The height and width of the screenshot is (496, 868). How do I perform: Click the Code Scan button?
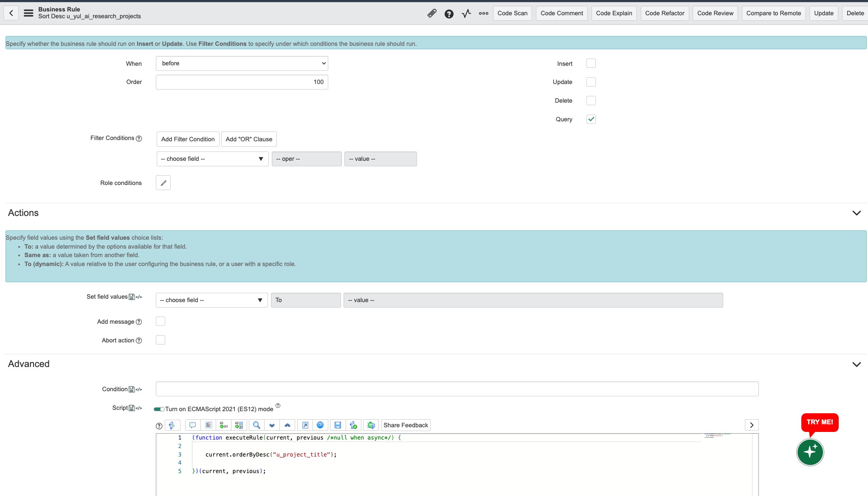pyautogui.click(x=513, y=13)
